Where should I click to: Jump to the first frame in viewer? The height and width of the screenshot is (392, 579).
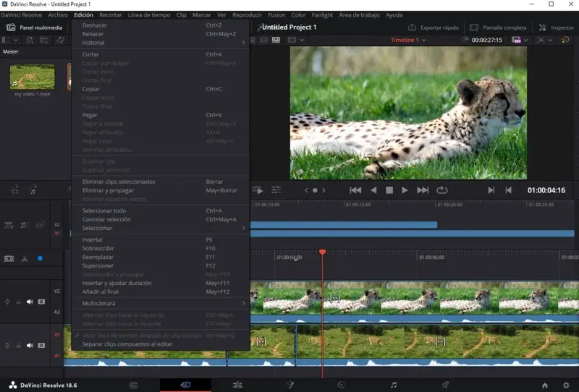[x=355, y=190]
